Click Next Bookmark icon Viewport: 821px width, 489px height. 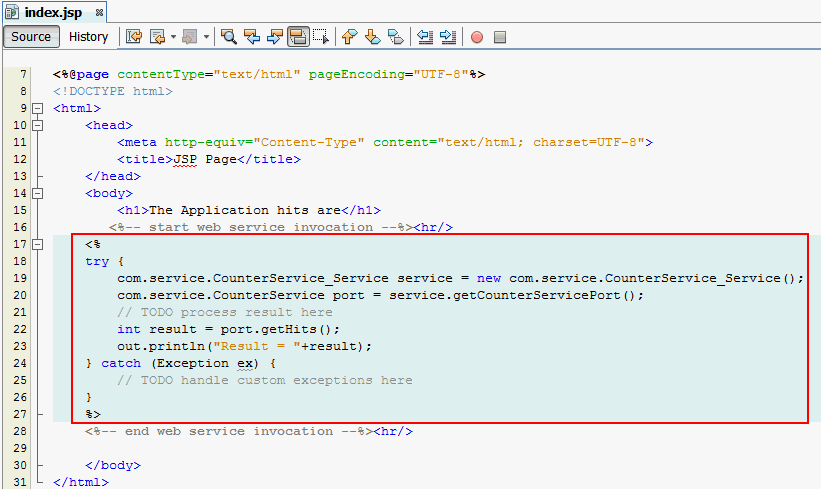pyautogui.click(x=372, y=37)
